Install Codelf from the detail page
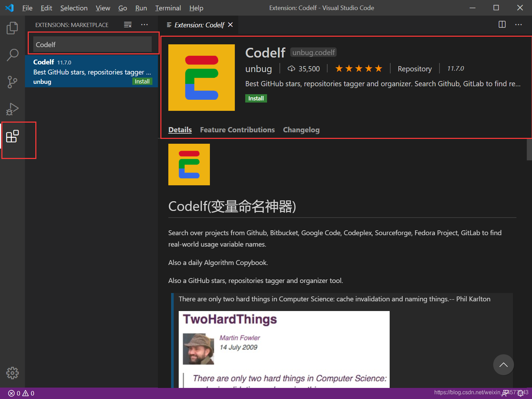This screenshot has width=532, height=399. (x=256, y=98)
